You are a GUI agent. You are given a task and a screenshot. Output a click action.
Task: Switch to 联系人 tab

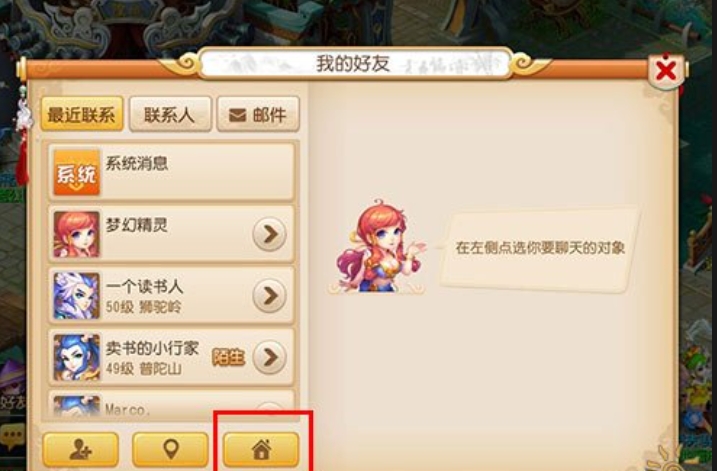(170, 114)
